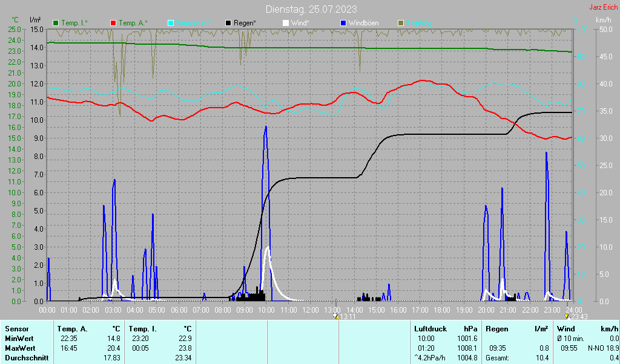Viewport: 620px width, 364px height.
Task: Click the '1001.6' pressure value
Action: [x=467, y=339]
